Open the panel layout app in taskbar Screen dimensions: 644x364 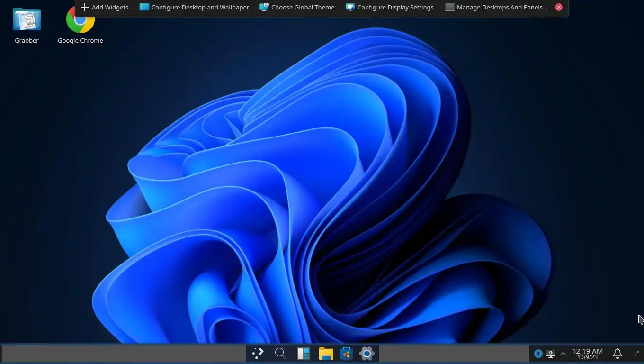pos(303,354)
